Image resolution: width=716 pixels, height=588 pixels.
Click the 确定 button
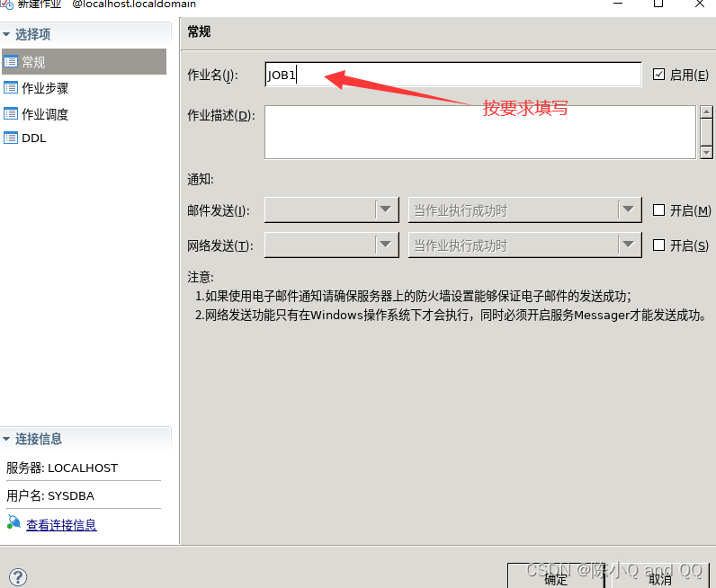click(x=556, y=576)
